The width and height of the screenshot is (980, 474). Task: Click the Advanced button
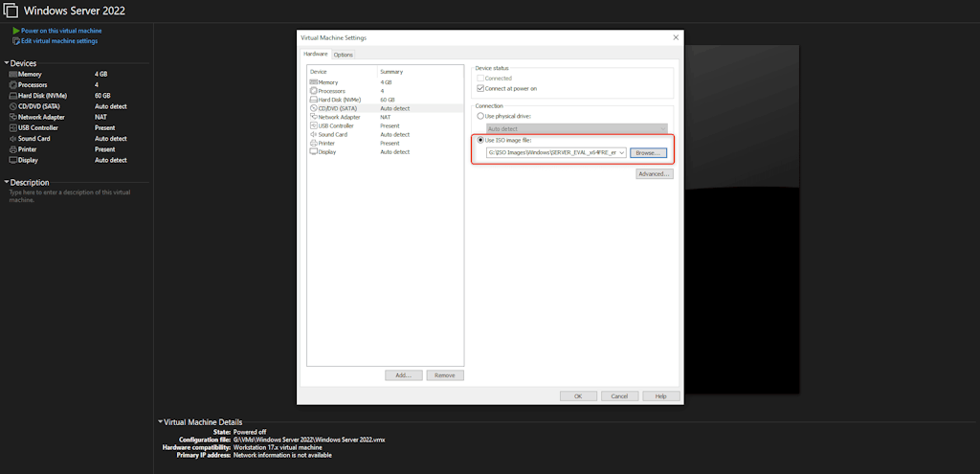(x=655, y=174)
